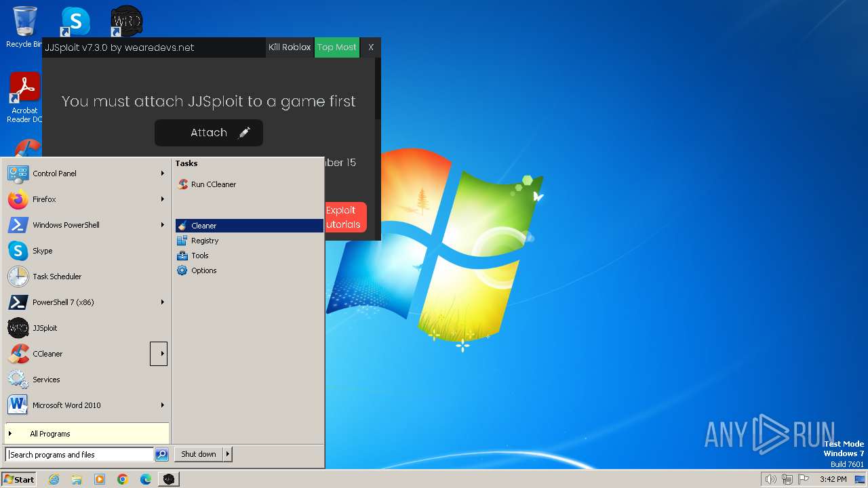Toggle Top Most in JJSploit
This screenshot has height=488, width=868.
337,47
